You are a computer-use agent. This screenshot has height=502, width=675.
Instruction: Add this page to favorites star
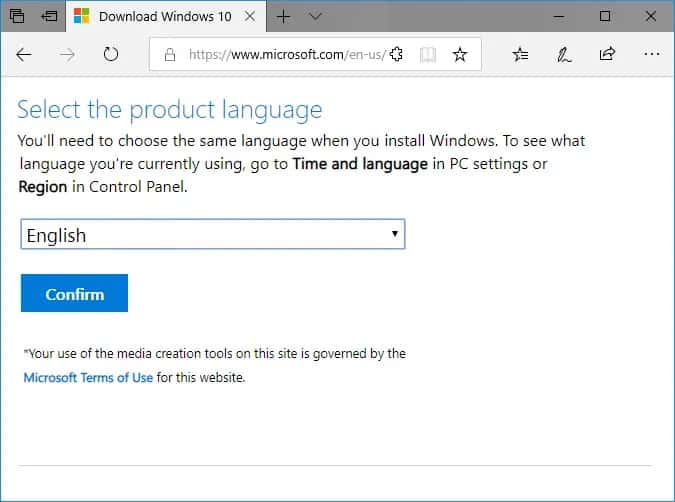click(460, 54)
